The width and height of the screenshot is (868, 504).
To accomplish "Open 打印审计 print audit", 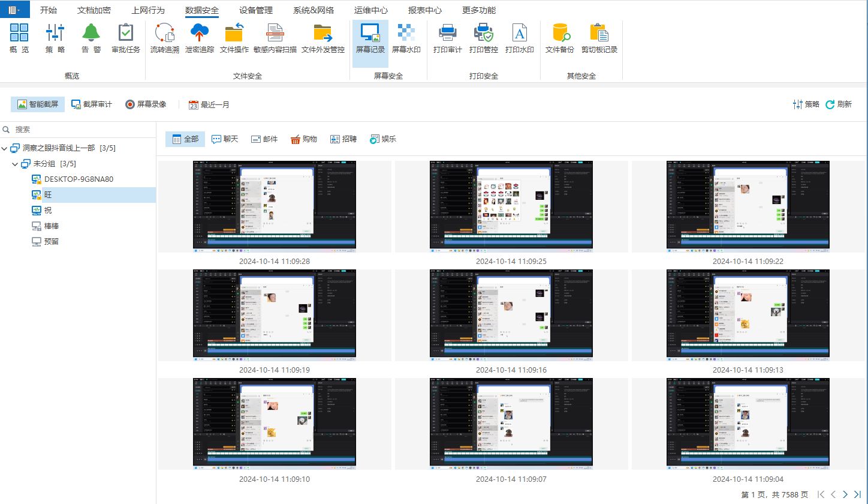I will (x=448, y=40).
